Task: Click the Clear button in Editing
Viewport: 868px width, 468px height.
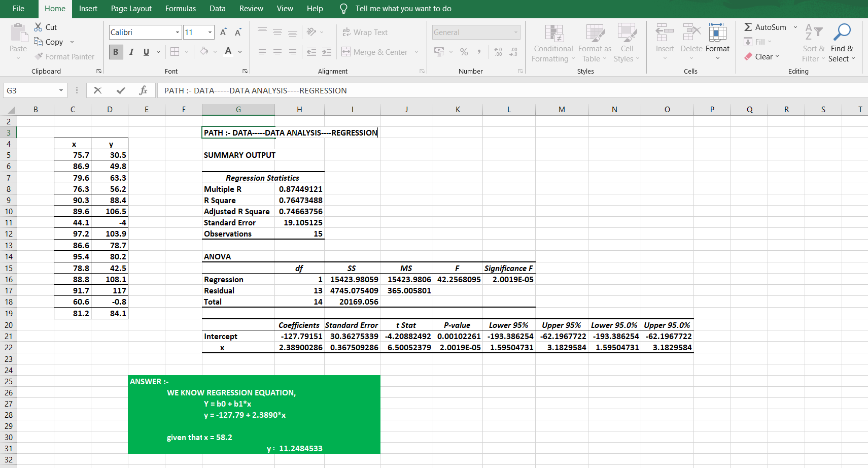Action: coord(762,57)
